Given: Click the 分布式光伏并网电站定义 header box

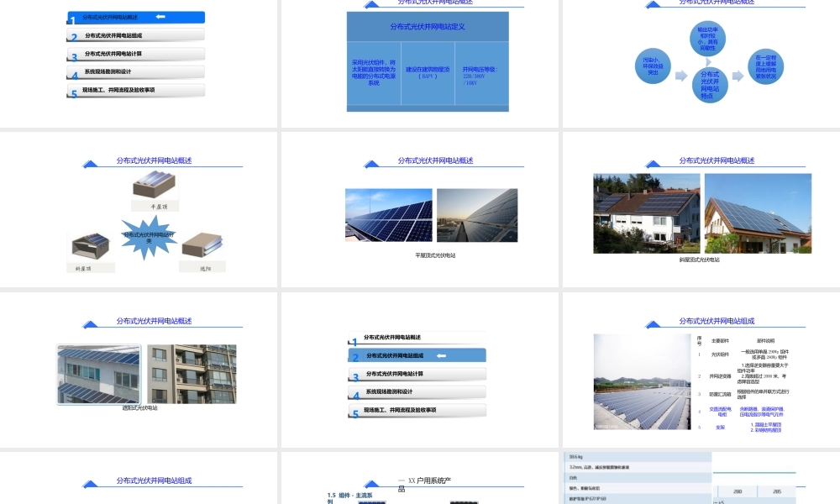Looking at the screenshot, I should tap(428, 26).
